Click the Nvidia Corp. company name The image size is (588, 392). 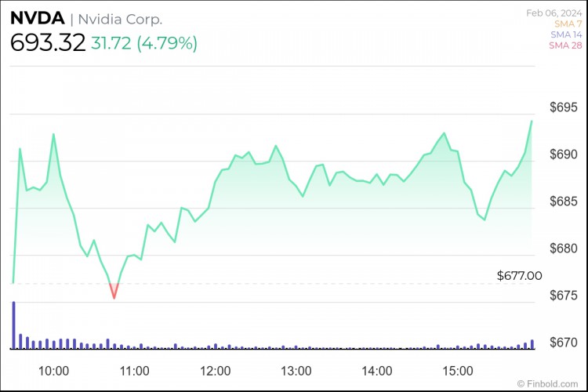(120, 19)
